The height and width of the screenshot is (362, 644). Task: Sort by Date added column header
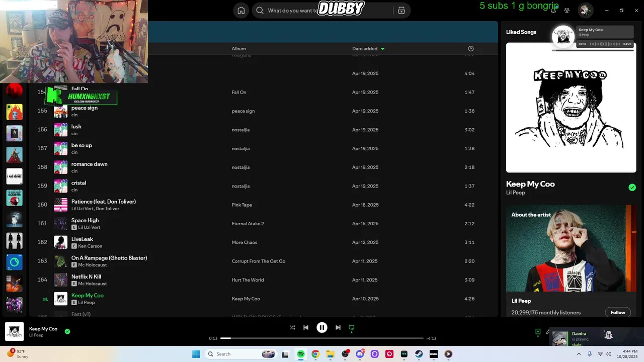click(x=365, y=49)
